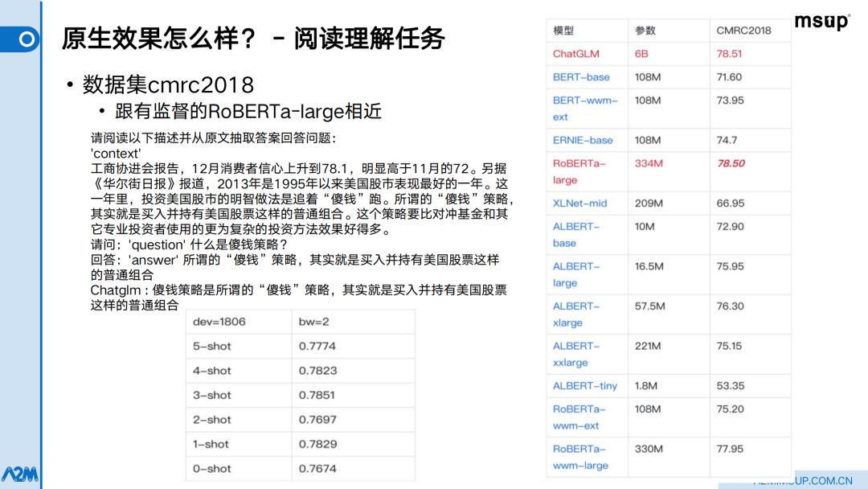Click the BERT-base score 71.60

(x=729, y=77)
